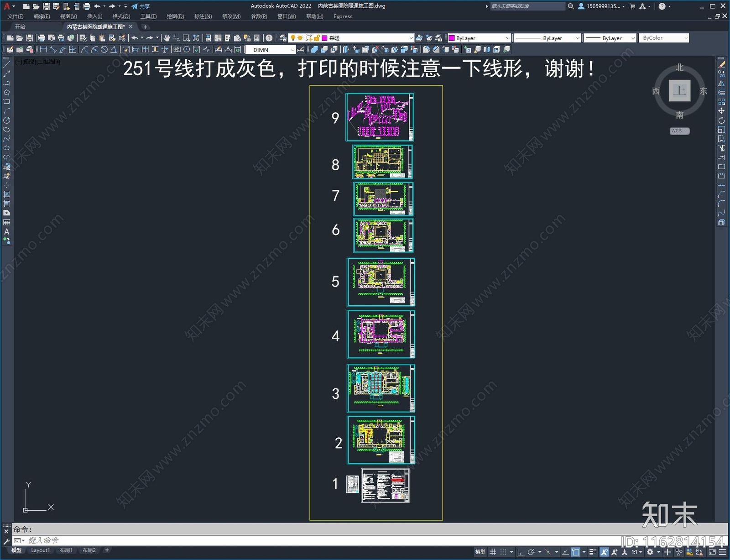Open the Express menu
730x560 pixels.
point(343,16)
